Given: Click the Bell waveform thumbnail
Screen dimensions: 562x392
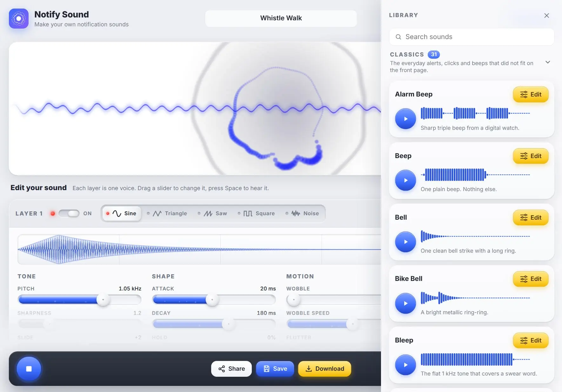Looking at the screenshot, I should (x=475, y=236).
